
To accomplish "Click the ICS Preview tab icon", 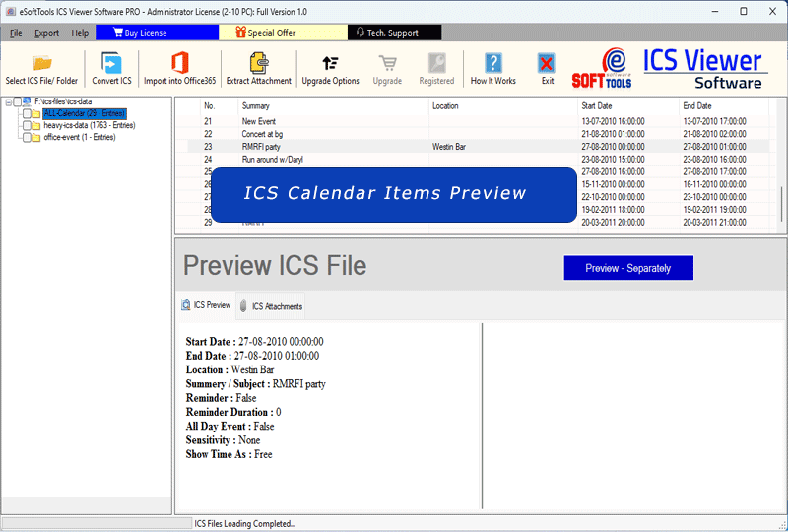I will tap(186, 304).
